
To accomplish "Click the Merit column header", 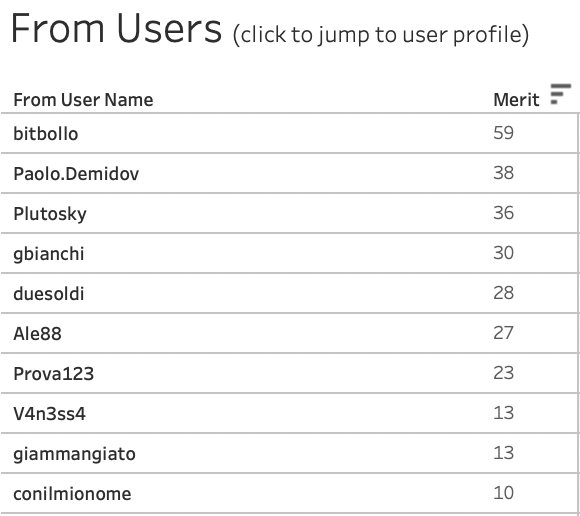I will coord(516,100).
